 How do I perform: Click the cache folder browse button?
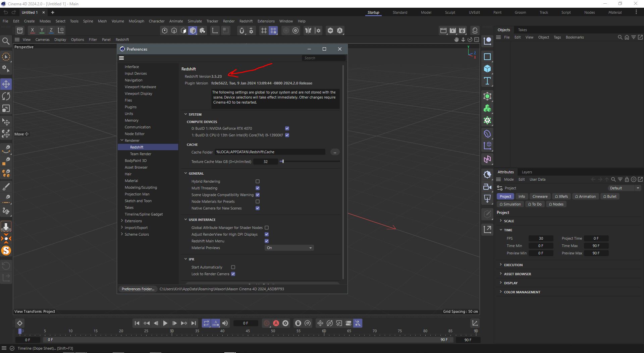335,152
